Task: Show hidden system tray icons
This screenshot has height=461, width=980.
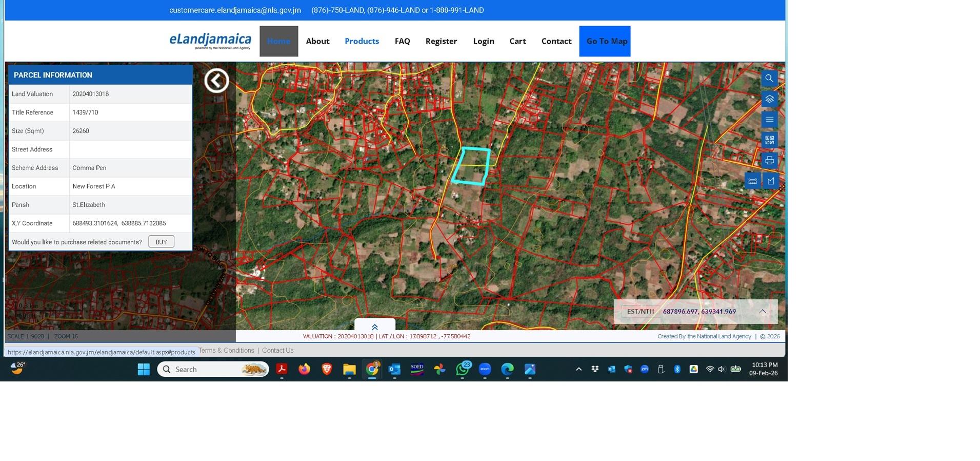Action: pos(578,369)
